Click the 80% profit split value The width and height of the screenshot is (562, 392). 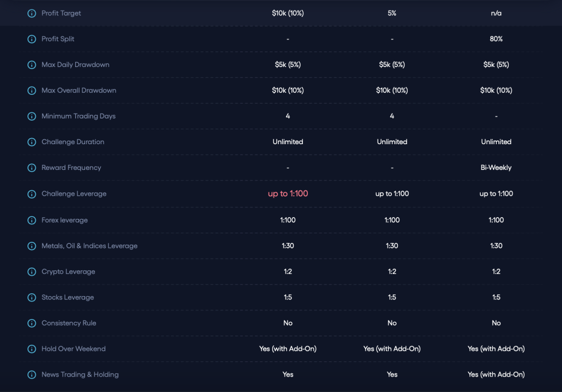[496, 39]
